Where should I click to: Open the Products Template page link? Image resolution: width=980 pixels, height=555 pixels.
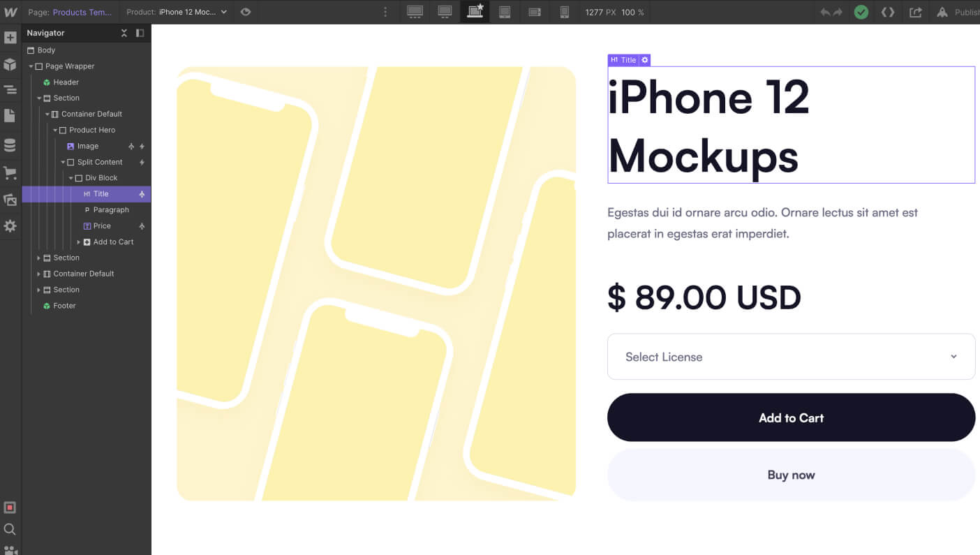pos(82,12)
